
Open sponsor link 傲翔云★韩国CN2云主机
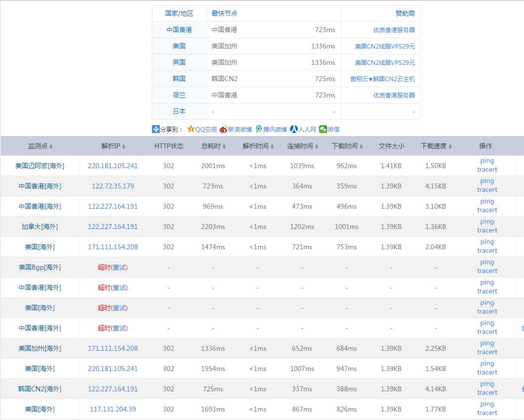pyautogui.click(x=382, y=79)
